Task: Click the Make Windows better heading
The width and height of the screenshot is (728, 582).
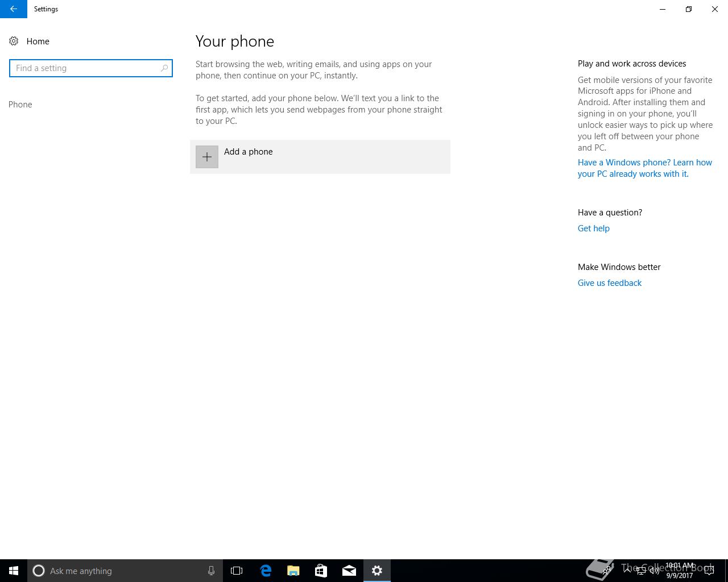Action: (x=619, y=267)
